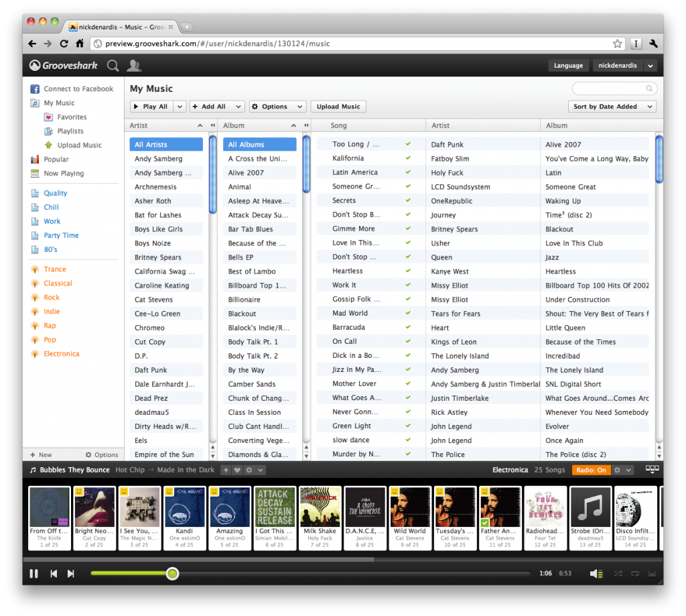
Task: Click the Facebook icon next to Connect
Action: [x=35, y=89]
